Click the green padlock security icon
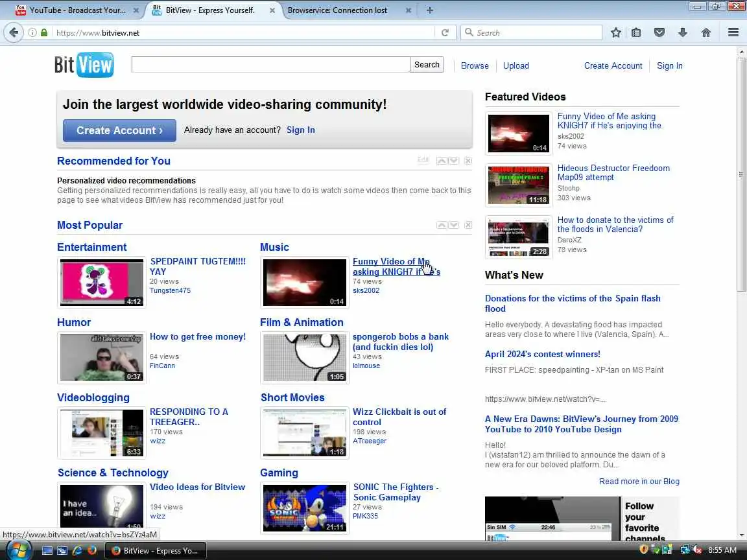 (x=44, y=32)
